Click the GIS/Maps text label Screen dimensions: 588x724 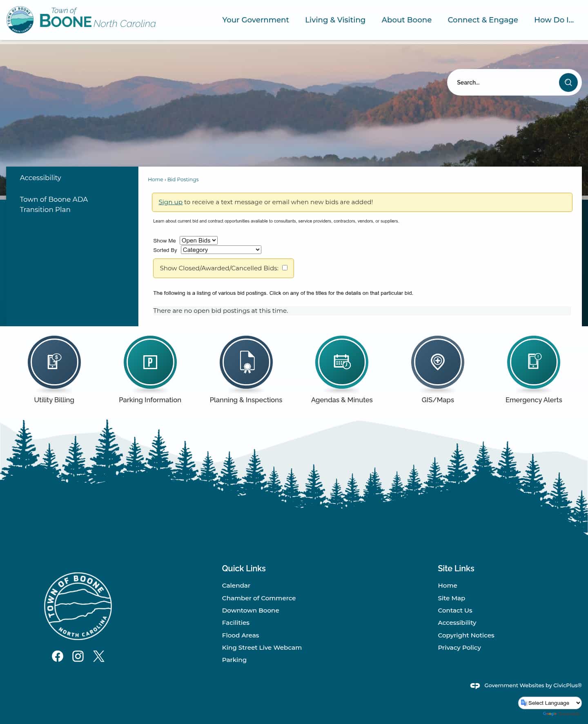click(438, 400)
